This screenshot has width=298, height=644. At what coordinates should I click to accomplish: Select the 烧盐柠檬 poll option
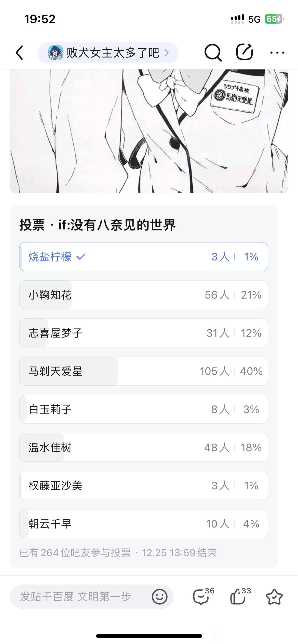[144, 257]
